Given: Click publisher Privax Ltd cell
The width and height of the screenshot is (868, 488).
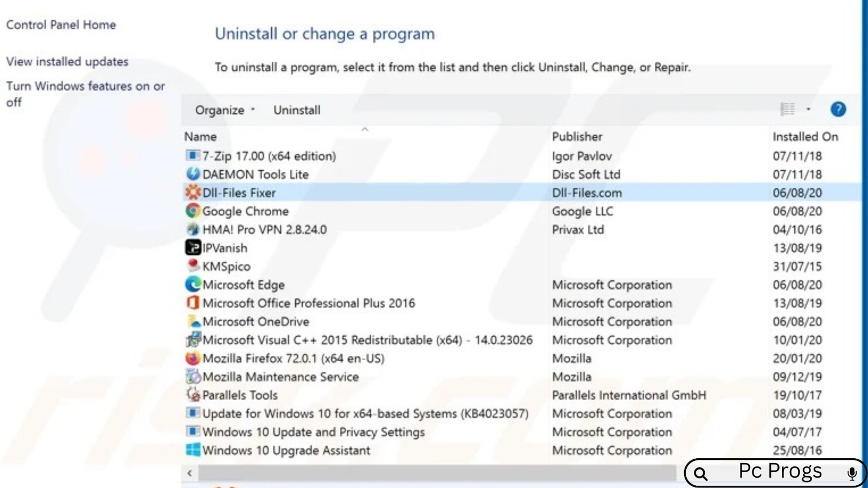Looking at the screenshot, I should pos(578,229).
